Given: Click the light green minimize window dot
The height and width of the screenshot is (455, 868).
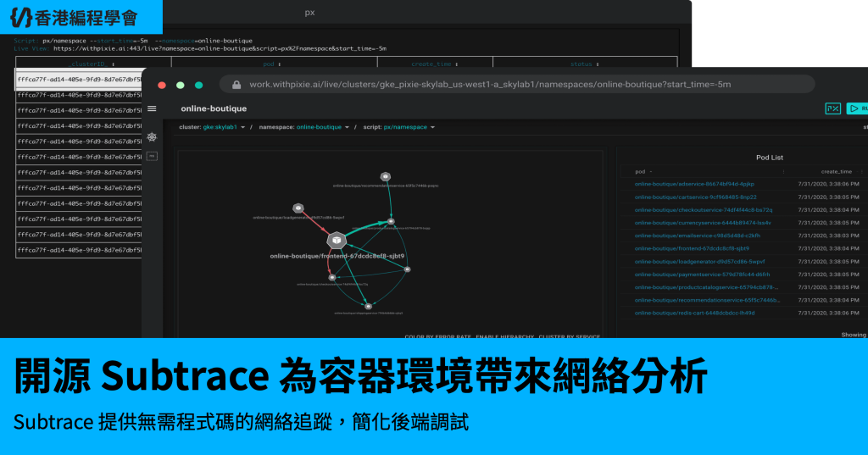Looking at the screenshot, I should 180,86.
